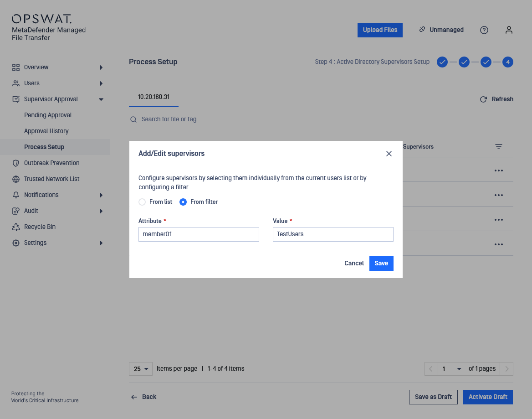The width and height of the screenshot is (532, 419).
Task: Collapse the Supervisor Approval section
Action: coord(101,99)
